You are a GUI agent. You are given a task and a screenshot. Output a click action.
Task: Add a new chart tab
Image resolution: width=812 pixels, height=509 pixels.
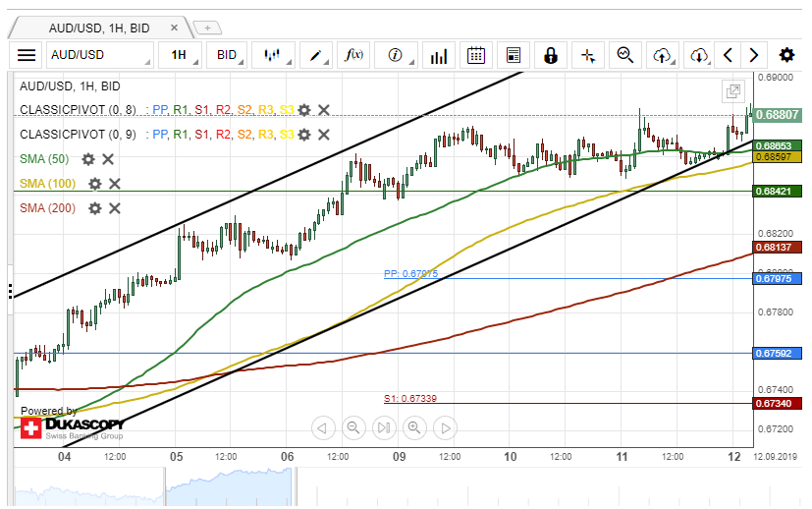pos(207,28)
